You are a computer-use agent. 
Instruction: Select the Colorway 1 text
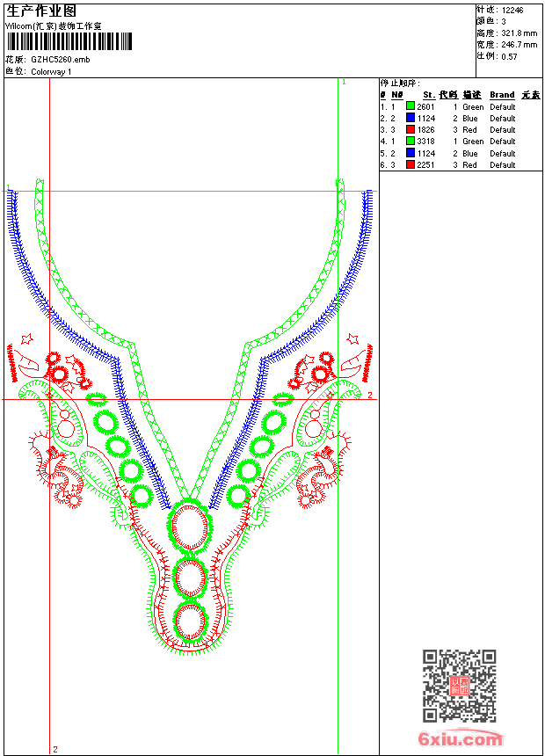(x=51, y=72)
